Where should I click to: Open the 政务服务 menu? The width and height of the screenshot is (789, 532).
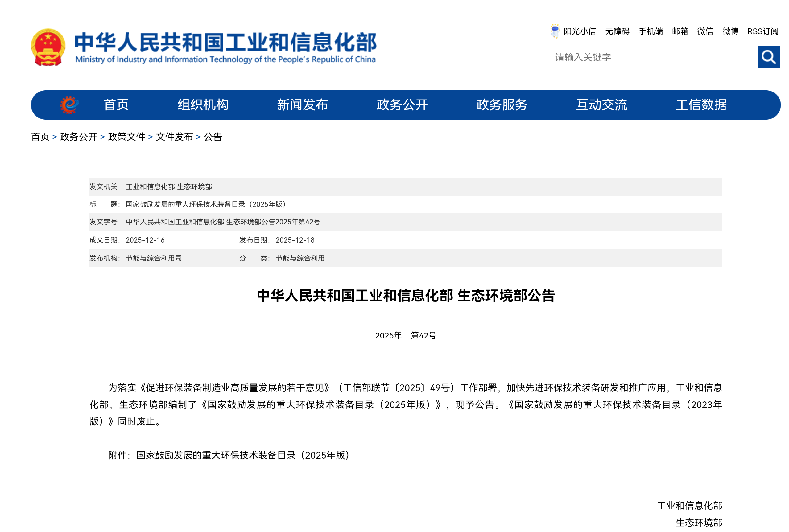point(502,105)
